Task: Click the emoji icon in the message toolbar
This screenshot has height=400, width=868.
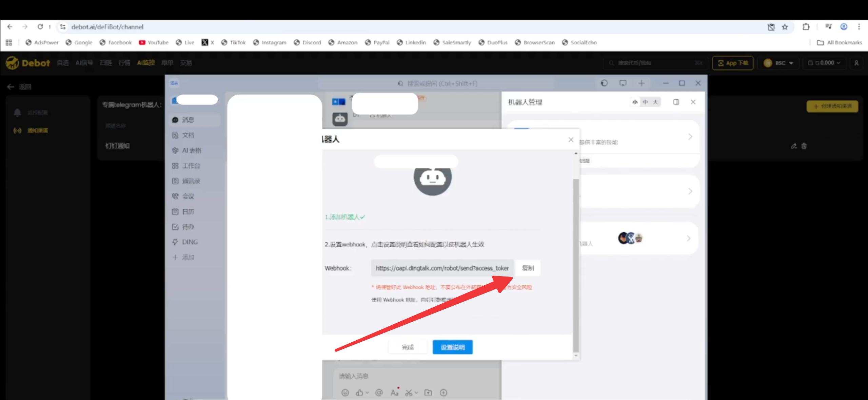Action: point(344,393)
